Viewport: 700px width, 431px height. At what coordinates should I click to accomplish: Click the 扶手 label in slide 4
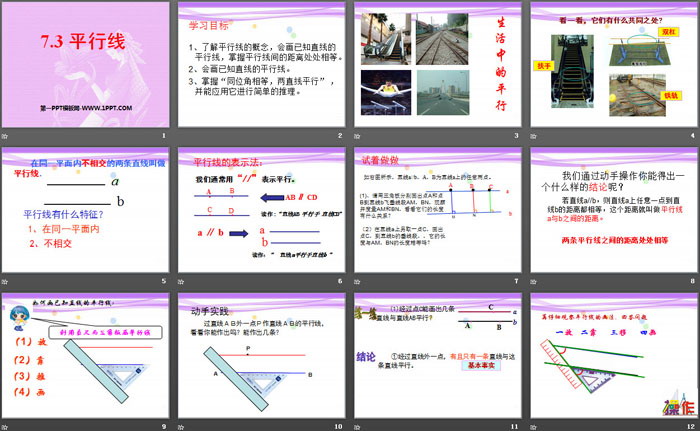[x=545, y=67]
